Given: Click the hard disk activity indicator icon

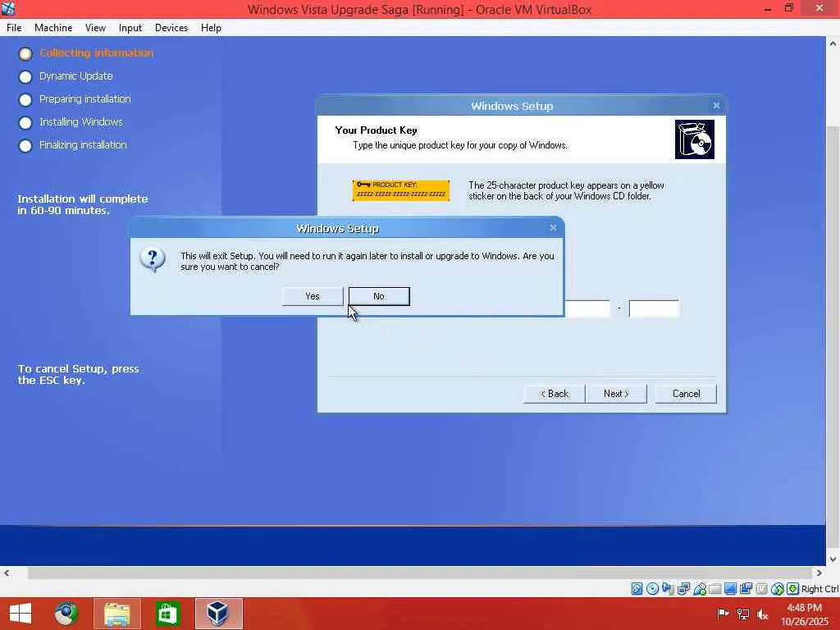Looking at the screenshot, I should [637, 589].
